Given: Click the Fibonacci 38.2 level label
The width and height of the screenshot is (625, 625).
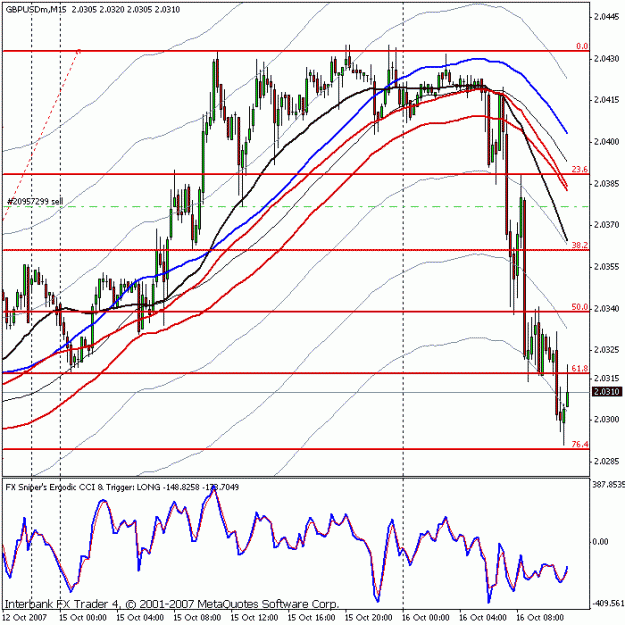Looking at the screenshot, I should (x=580, y=245).
